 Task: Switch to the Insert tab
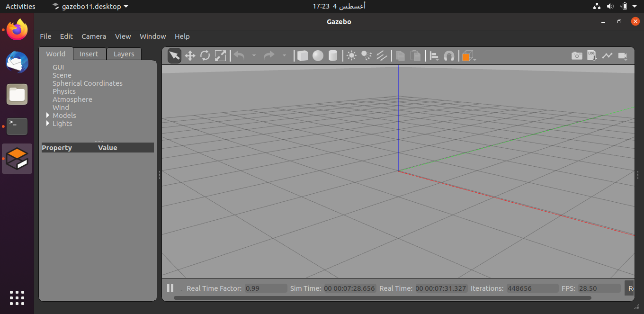coord(89,54)
